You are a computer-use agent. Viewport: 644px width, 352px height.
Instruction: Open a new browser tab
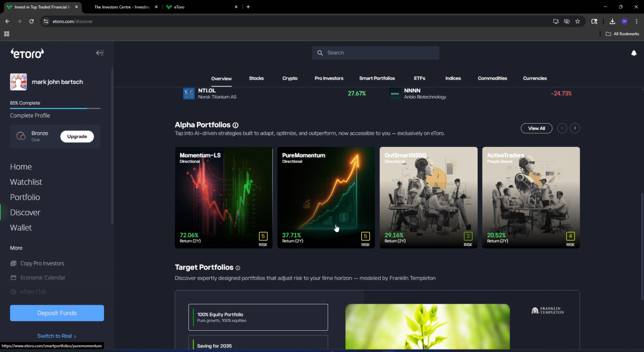[248, 7]
